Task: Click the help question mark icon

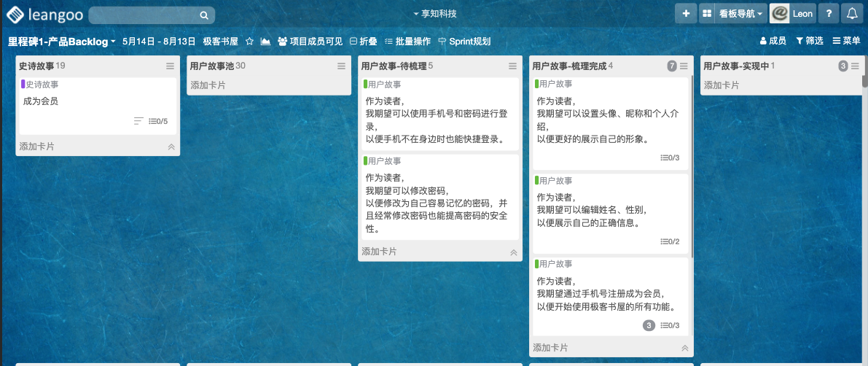Action: point(828,14)
